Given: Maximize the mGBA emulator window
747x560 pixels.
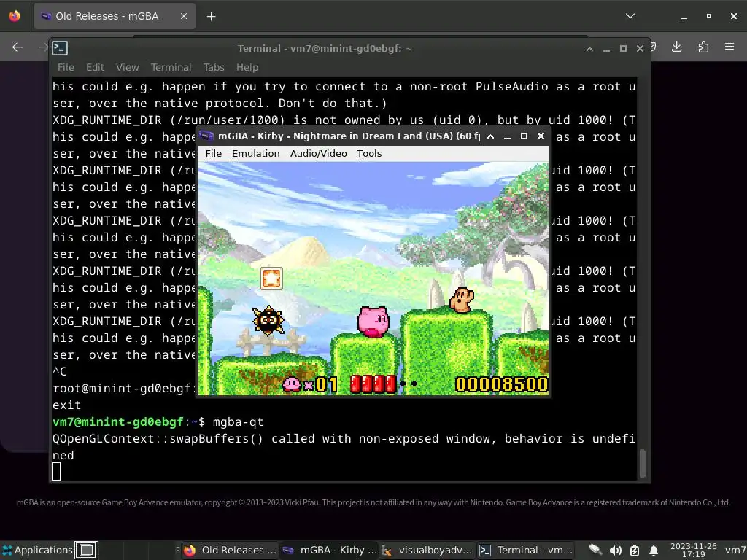Looking at the screenshot, I should [x=524, y=136].
